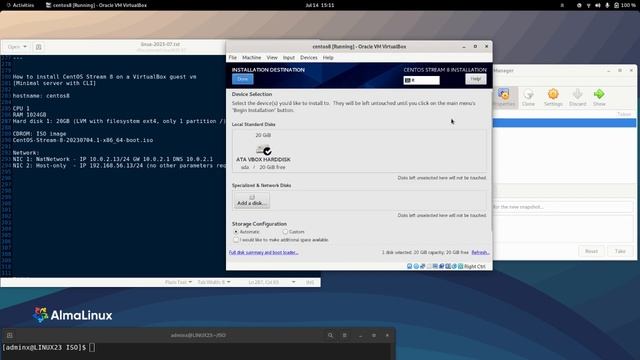Click the Discard icon in Manager toolbar
This screenshot has width=640, height=360.
[x=578, y=98]
